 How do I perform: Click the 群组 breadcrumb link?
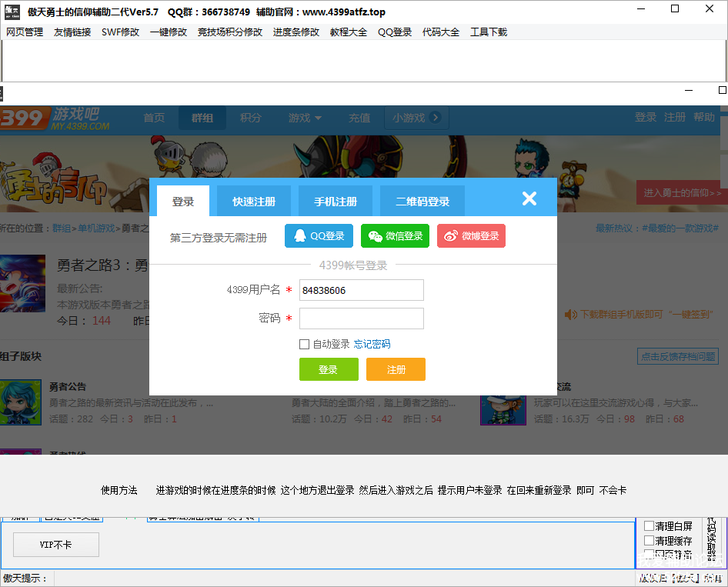point(62,228)
